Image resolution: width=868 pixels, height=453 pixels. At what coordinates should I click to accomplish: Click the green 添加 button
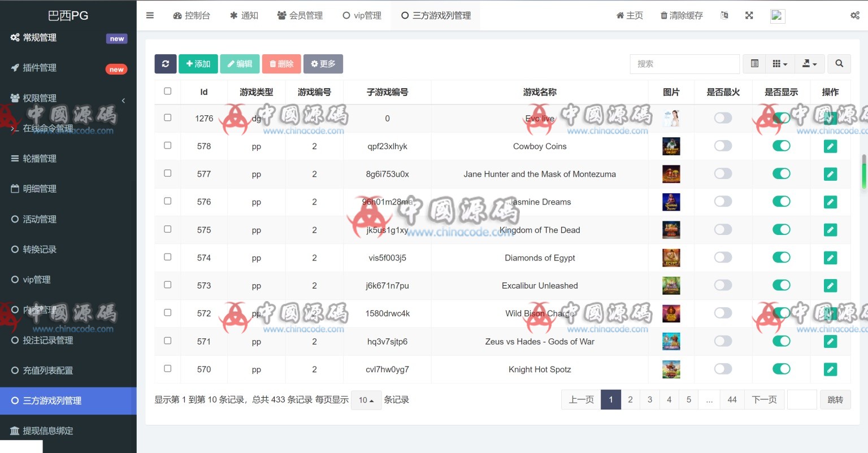(198, 64)
